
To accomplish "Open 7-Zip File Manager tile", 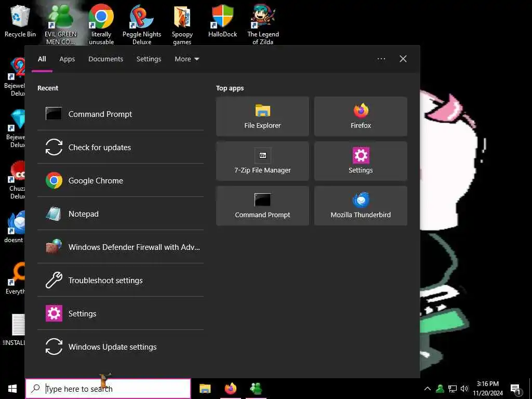I will tap(262, 161).
